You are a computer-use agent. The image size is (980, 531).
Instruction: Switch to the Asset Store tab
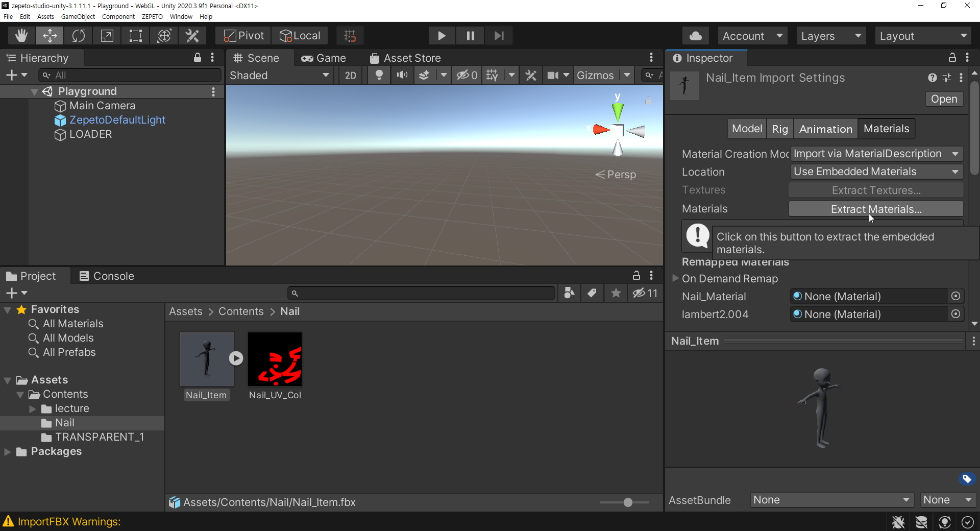[x=405, y=58]
